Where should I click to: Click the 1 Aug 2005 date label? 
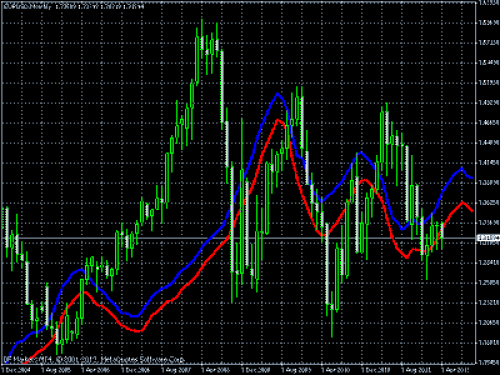(55, 369)
